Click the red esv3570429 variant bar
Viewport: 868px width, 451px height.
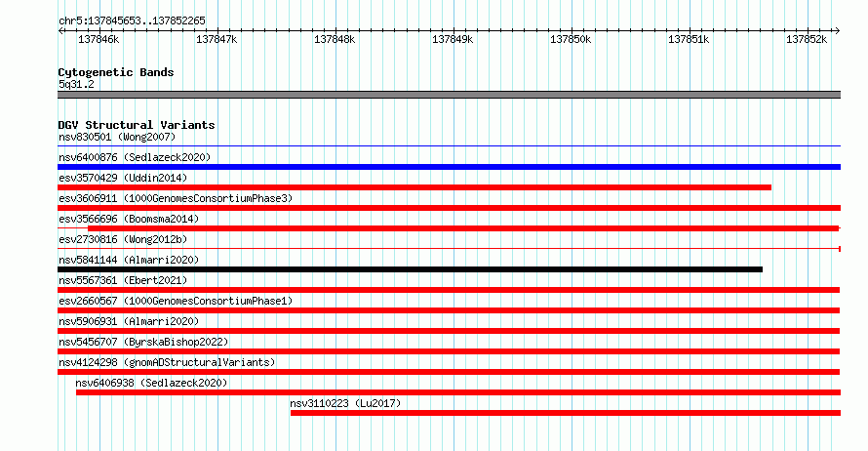414,187
